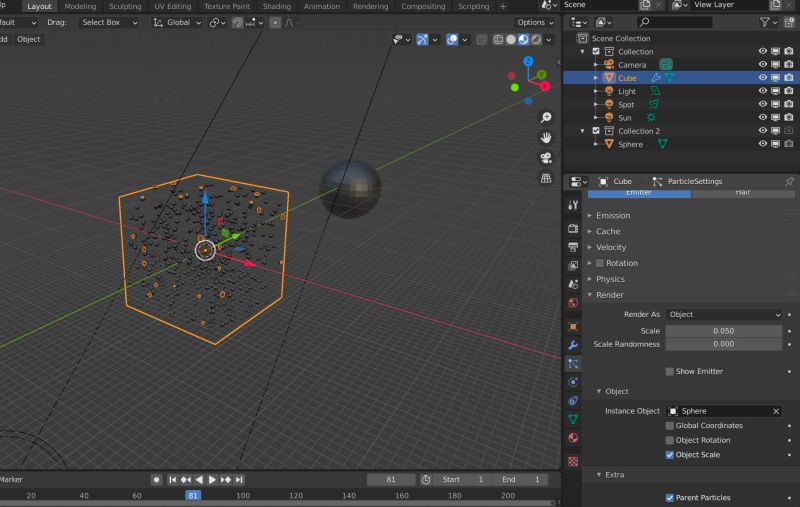Jump to the start frame
The width and height of the screenshot is (800, 507).
(x=172, y=480)
